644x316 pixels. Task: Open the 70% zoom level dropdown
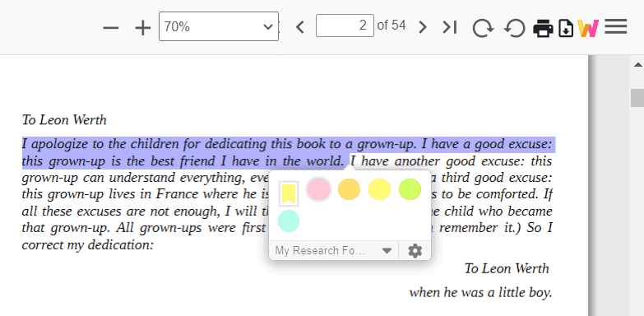(219, 26)
